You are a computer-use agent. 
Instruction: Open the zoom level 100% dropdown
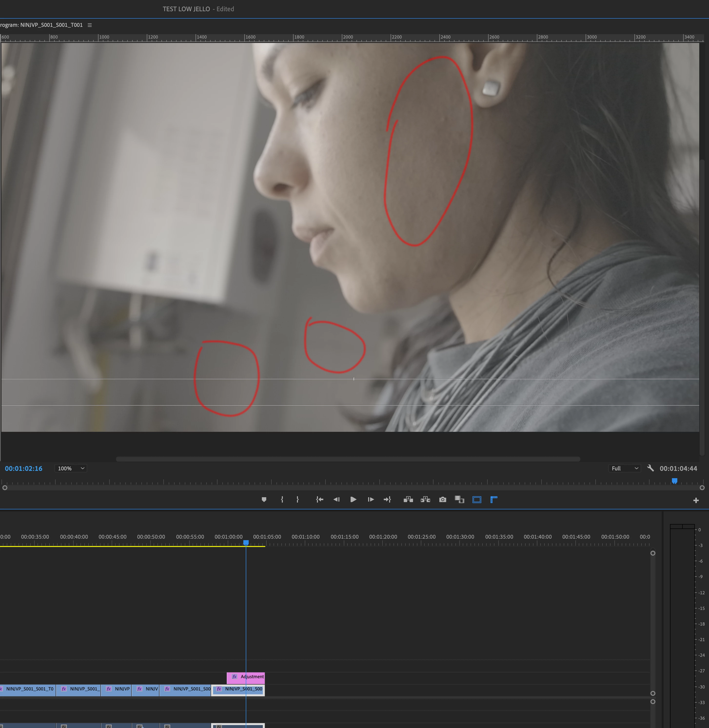click(x=71, y=468)
